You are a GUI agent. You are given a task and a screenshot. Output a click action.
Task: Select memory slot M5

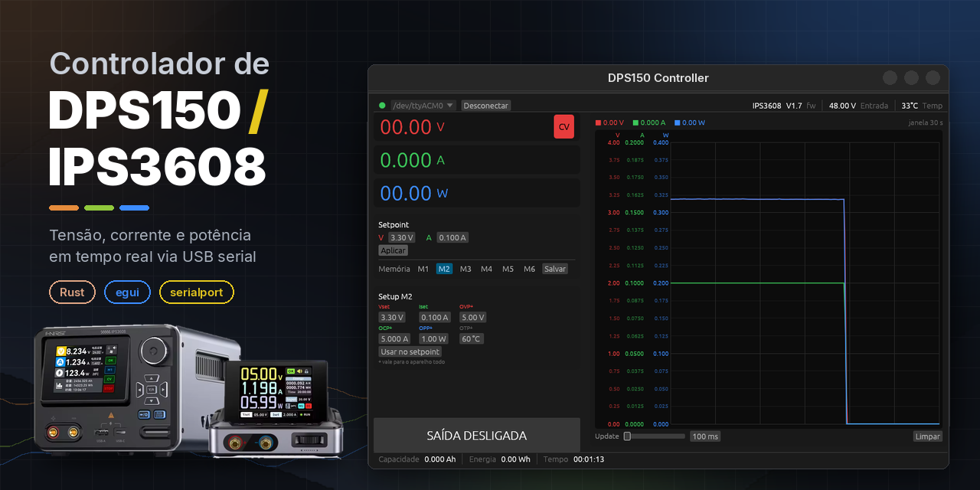508,269
